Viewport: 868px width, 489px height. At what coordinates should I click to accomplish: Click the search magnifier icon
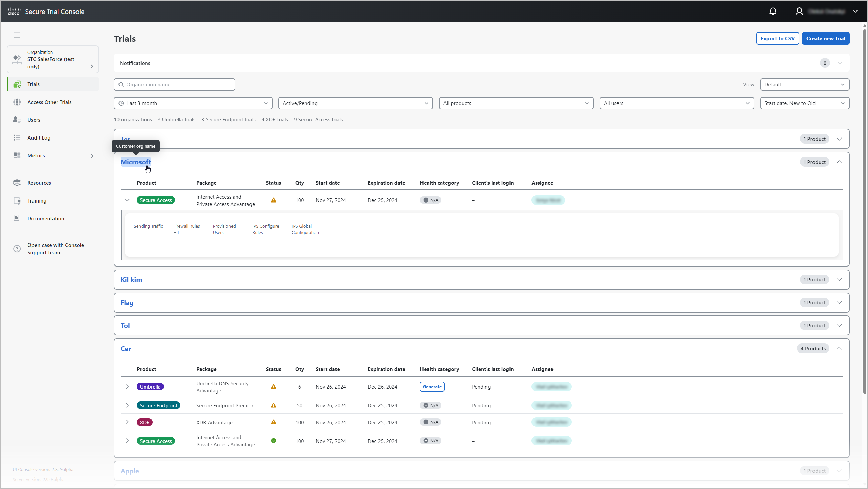point(121,84)
